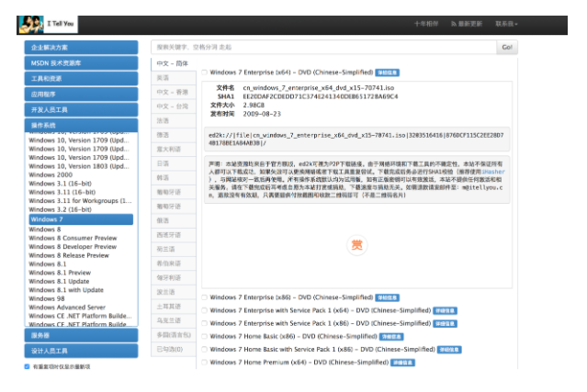Viewport: 587px width, 392px height.
Task: Open the 已勾选(0) selected items tab
Action: (x=174, y=350)
